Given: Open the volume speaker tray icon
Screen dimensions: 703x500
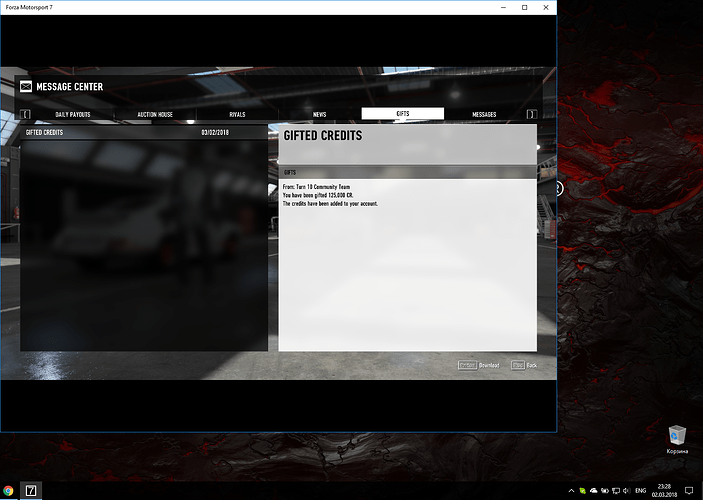Looking at the screenshot, I should point(627,491).
